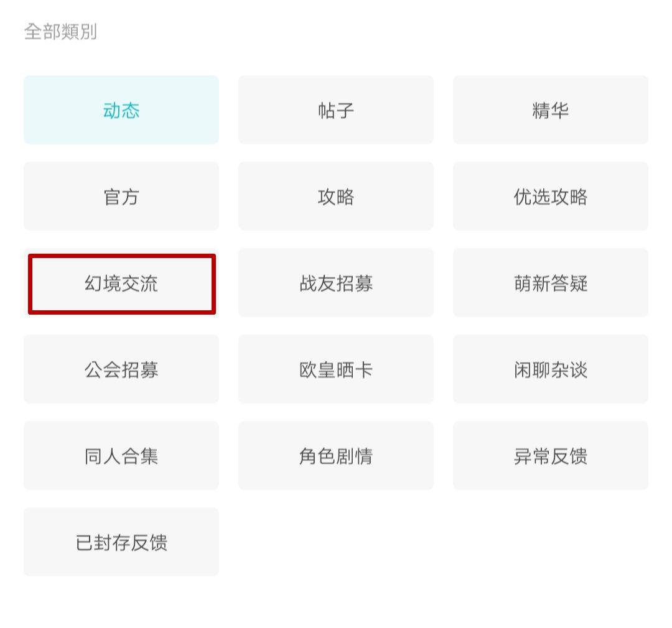Select the 帖子 category
This screenshot has width=672, height=628.
tap(336, 110)
